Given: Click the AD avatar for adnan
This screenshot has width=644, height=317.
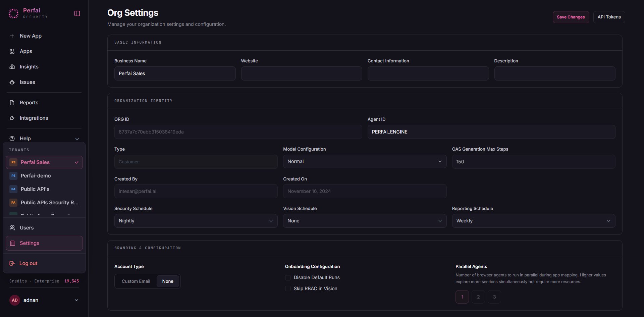Looking at the screenshot, I should tap(15, 300).
